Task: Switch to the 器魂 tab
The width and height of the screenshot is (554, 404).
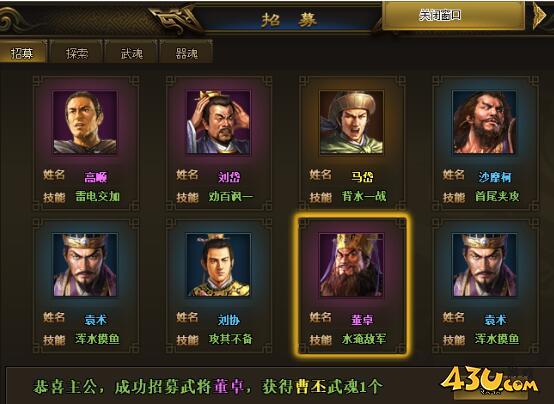Action: [x=187, y=53]
